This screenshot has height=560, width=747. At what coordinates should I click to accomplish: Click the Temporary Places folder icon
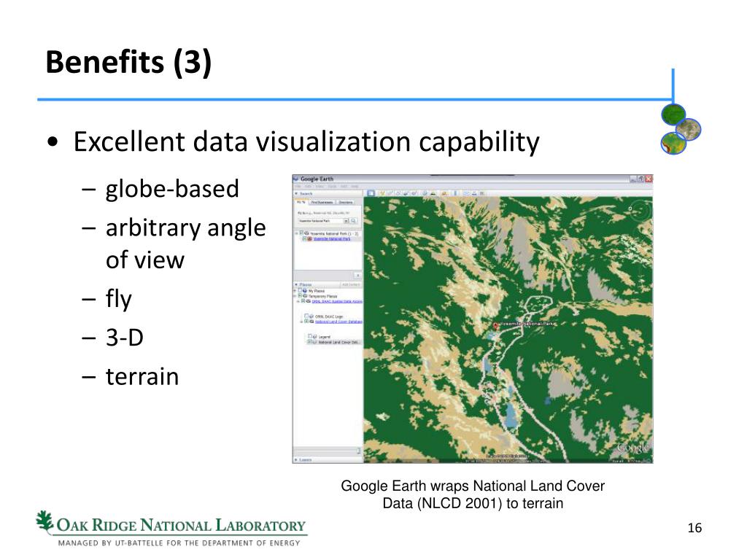coord(305,296)
